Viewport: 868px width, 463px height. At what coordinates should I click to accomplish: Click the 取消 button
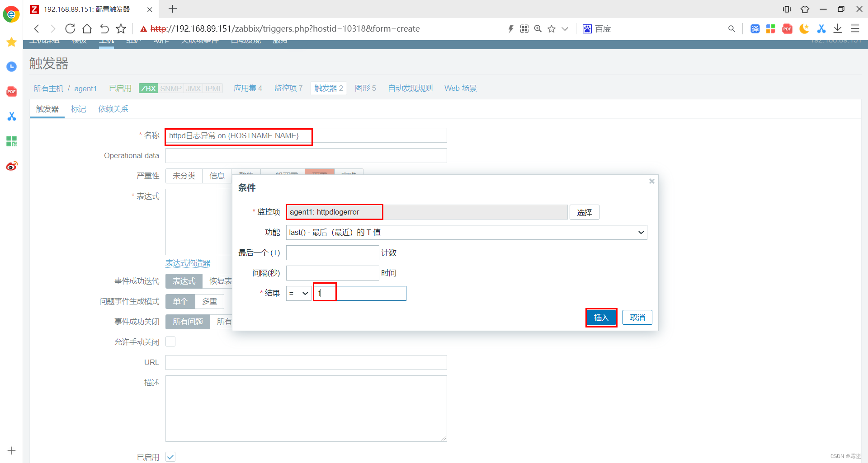(637, 318)
